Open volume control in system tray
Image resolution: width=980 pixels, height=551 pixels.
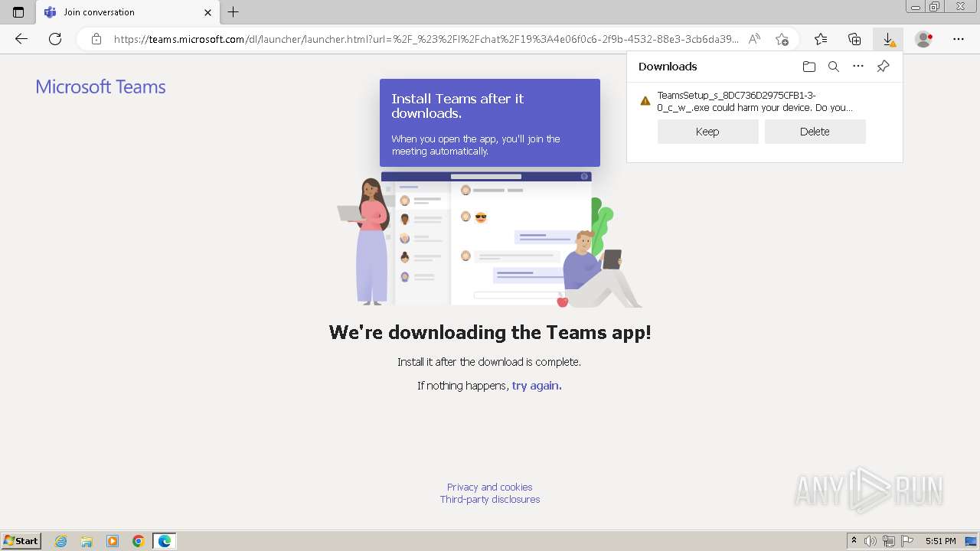pyautogui.click(x=871, y=541)
